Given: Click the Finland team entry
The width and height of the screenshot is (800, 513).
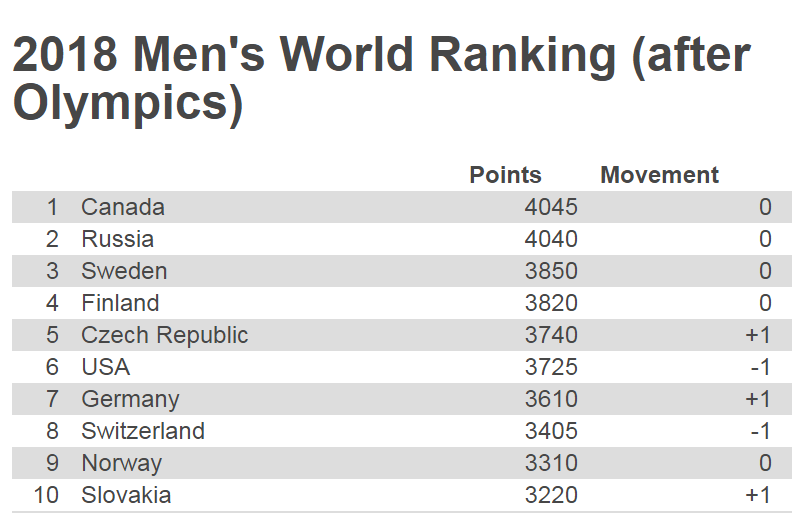Looking at the screenshot, I should (x=120, y=303).
